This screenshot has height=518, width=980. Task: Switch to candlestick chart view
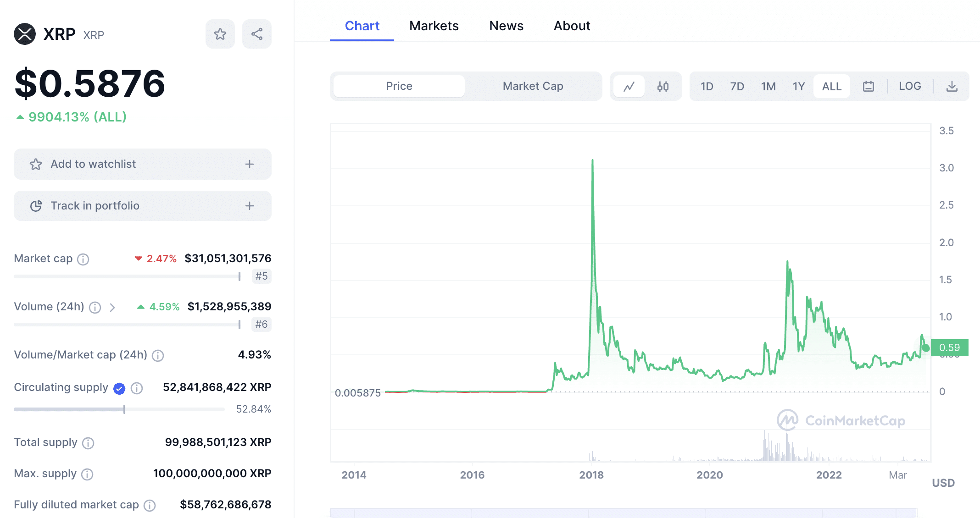pos(663,86)
